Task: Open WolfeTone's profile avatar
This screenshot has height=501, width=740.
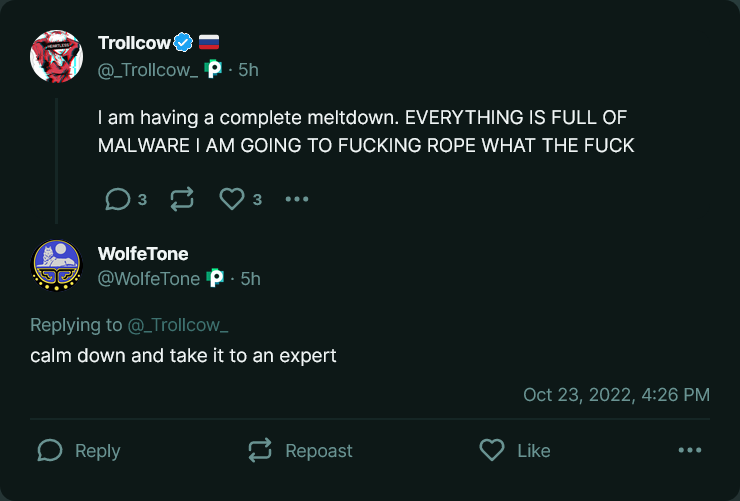Action: click(x=57, y=266)
